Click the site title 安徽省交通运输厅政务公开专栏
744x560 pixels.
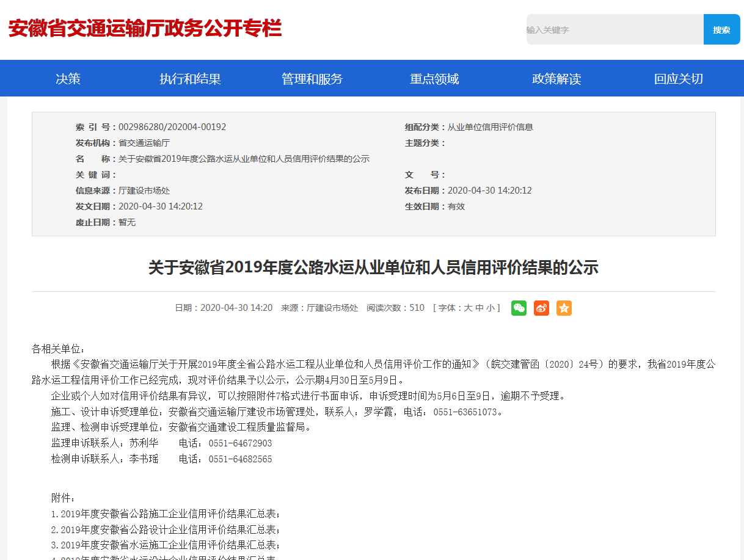pyautogui.click(x=145, y=28)
